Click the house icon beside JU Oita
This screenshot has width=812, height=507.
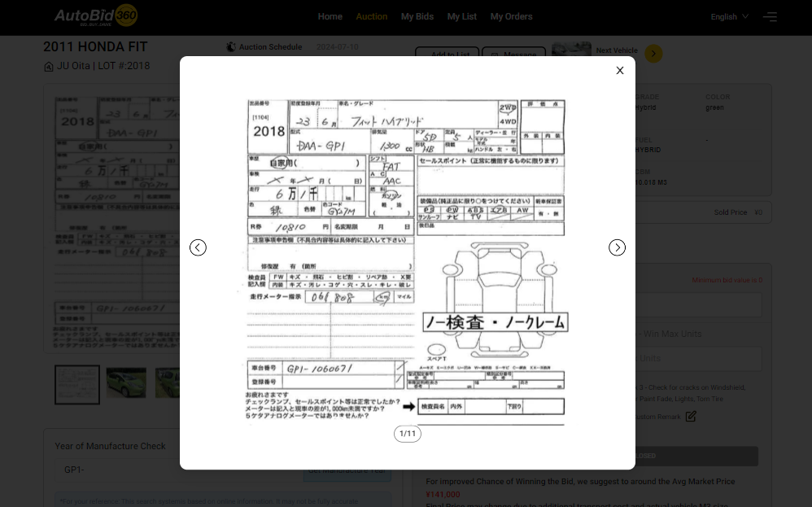tap(49, 66)
